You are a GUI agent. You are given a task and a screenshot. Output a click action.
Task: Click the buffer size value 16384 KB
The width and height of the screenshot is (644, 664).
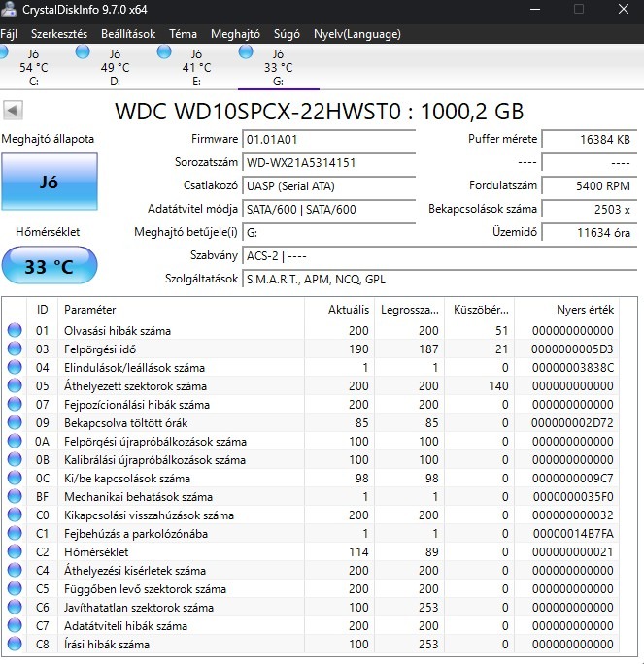(590, 140)
